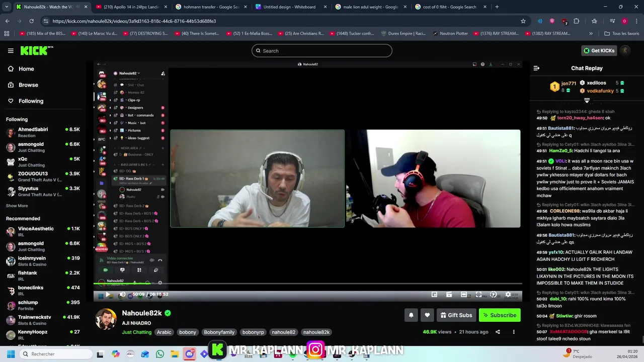
Task: Open ZGOUGOU13 channel in sidebar
Action: tap(43, 176)
